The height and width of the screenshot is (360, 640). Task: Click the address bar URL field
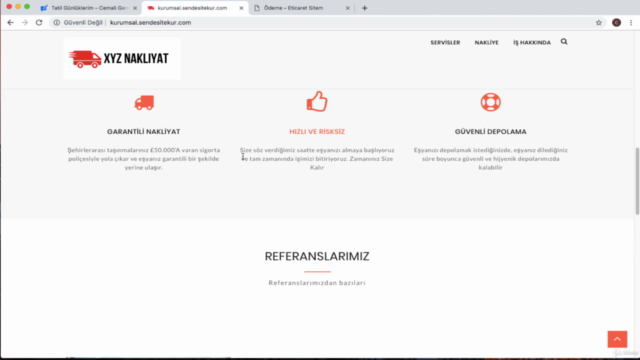click(327, 22)
